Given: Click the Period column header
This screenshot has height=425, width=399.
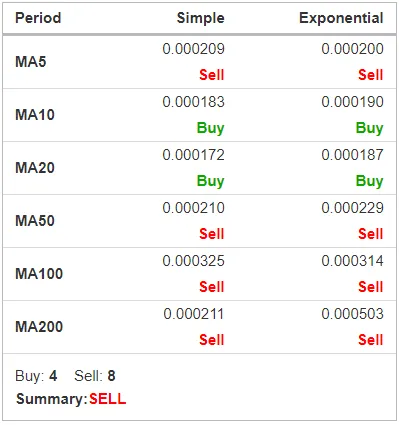Looking at the screenshot, I should click(38, 18).
